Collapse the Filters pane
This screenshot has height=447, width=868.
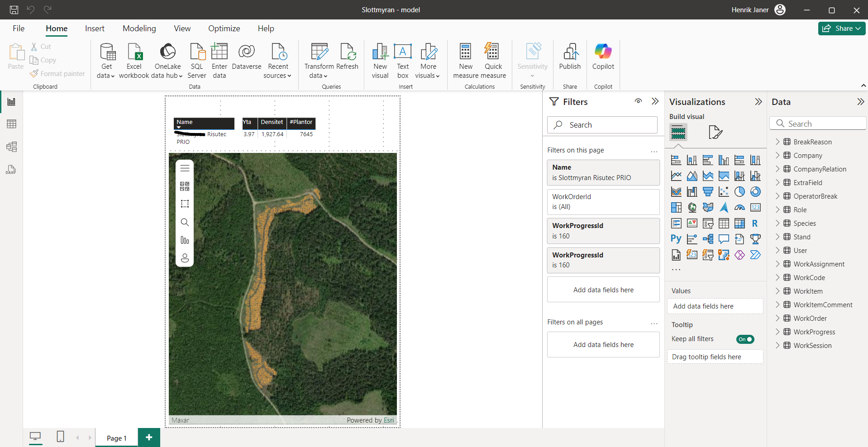click(655, 101)
